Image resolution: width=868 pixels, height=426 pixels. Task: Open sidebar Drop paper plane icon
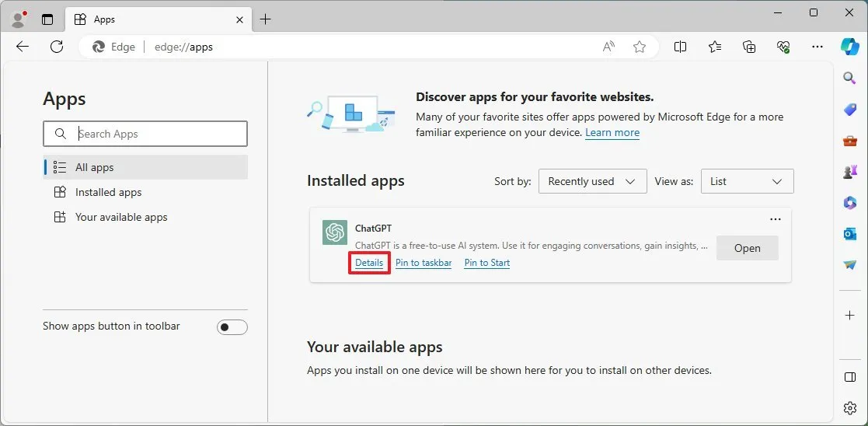[x=849, y=265]
